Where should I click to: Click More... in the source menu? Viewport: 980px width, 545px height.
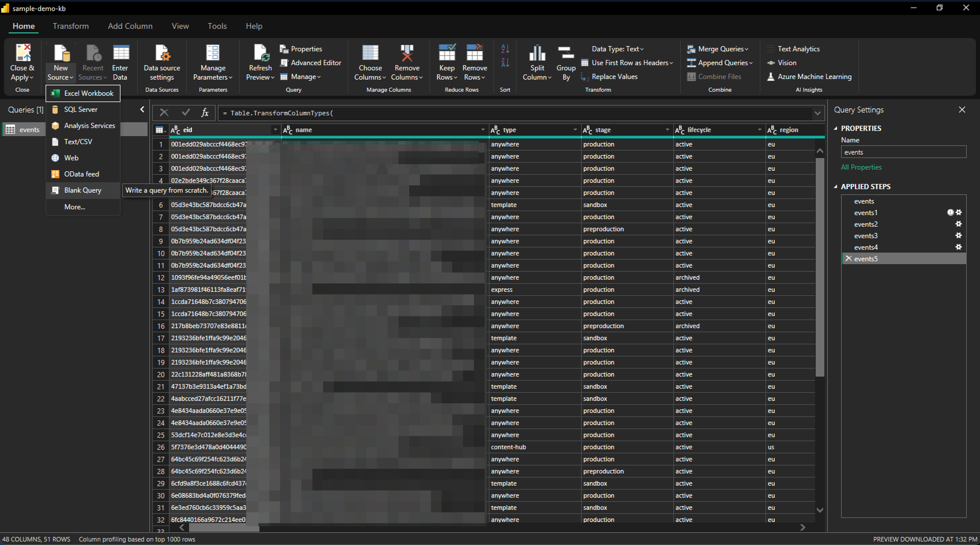point(83,207)
